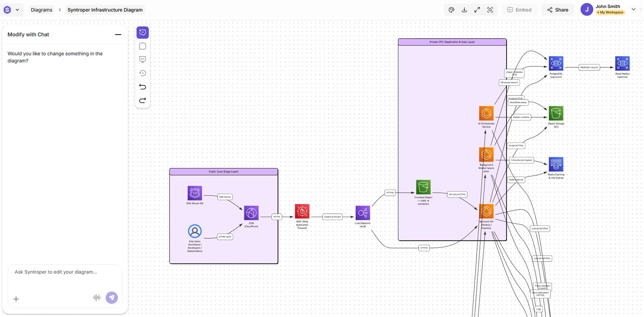The width and height of the screenshot is (644, 317).
Task: Open the John Smith account dropdown chevron
Action: coord(633,9)
